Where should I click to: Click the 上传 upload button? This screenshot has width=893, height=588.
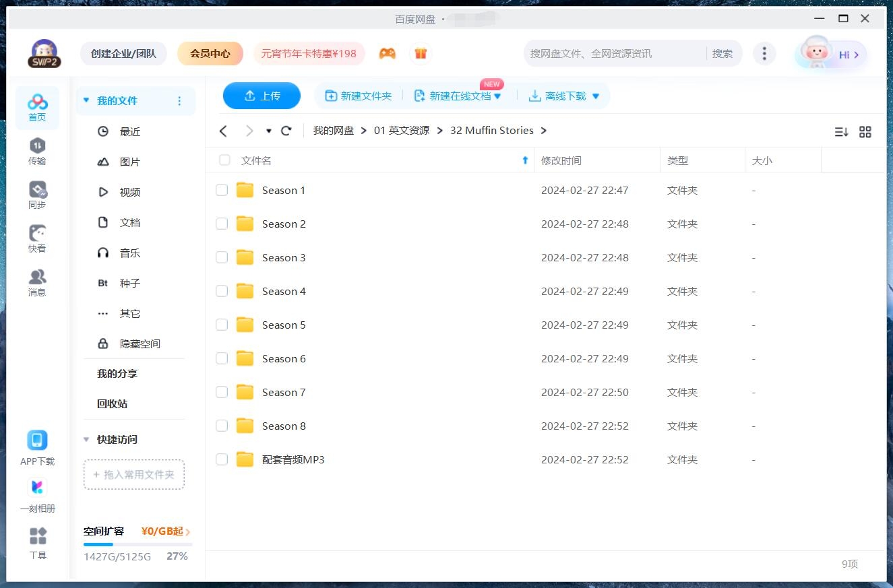[x=261, y=96]
